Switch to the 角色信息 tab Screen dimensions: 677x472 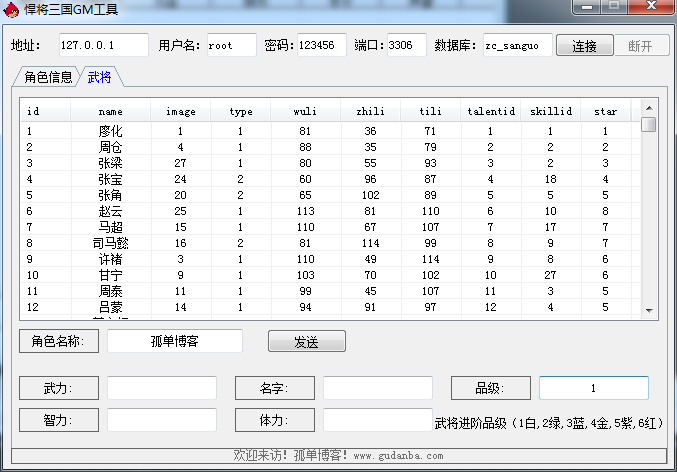[47, 77]
